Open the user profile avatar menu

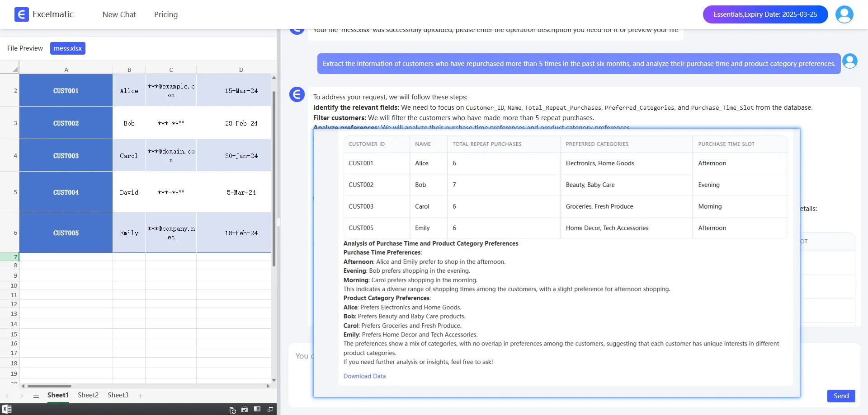click(844, 14)
